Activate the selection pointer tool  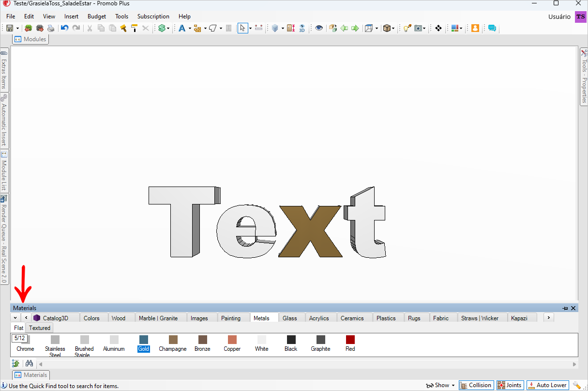pyautogui.click(x=242, y=28)
